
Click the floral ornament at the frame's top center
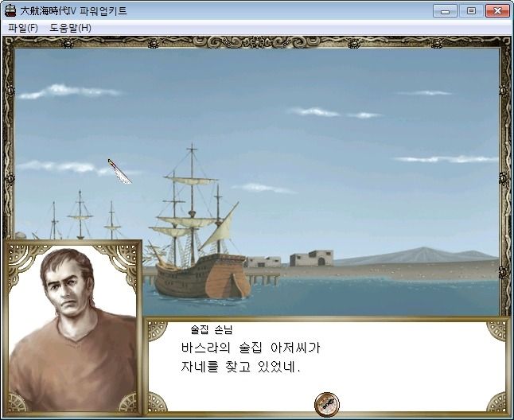(x=257, y=42)
